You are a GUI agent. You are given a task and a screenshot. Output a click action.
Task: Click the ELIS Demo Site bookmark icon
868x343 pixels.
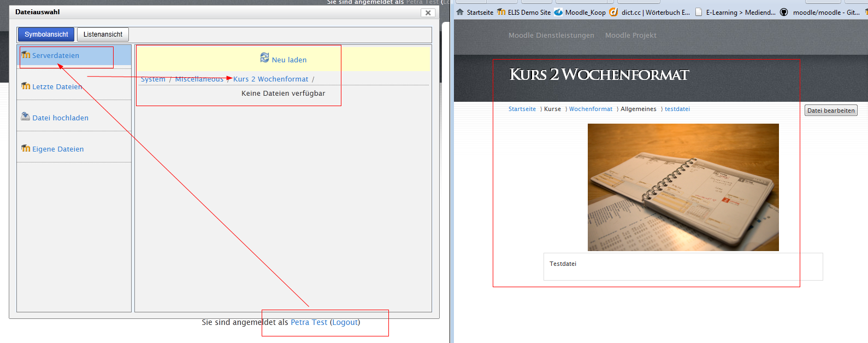coord(501,12)
